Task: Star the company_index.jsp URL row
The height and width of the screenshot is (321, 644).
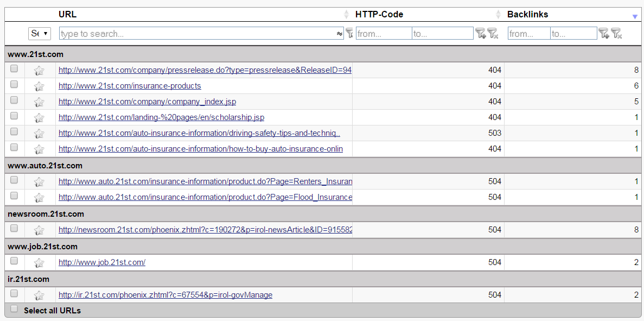Action: point(39,102)
